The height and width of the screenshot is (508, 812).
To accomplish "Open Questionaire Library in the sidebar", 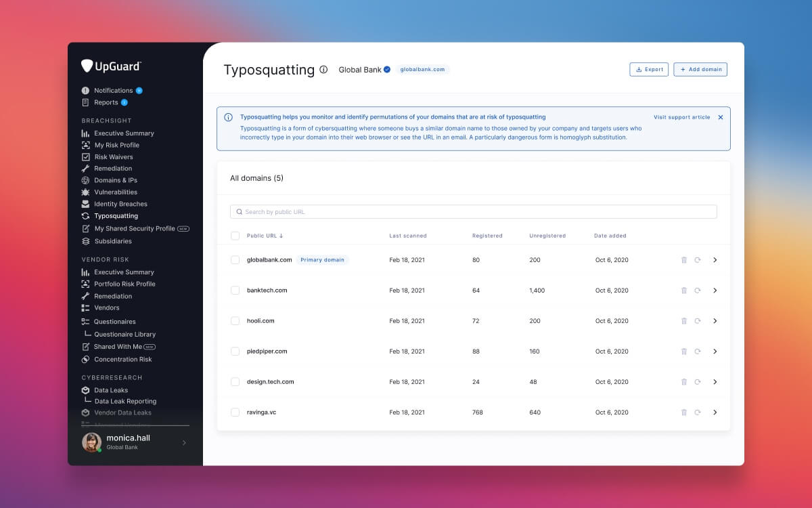I will point(125,334).
